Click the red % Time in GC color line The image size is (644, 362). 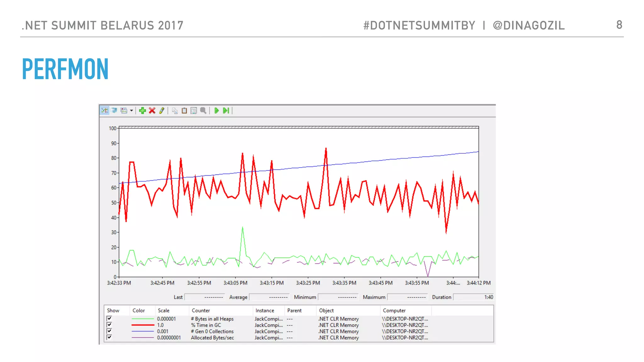(143, 325)
